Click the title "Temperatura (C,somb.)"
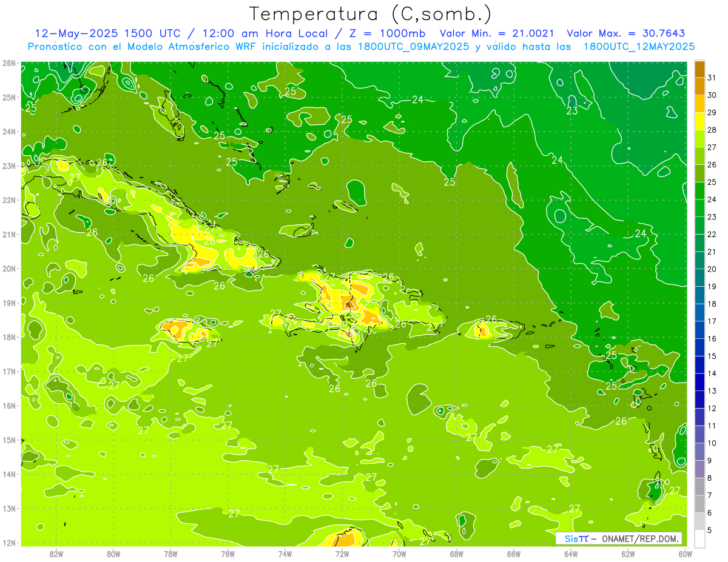 pyautogui.click(x=370, y=15)
